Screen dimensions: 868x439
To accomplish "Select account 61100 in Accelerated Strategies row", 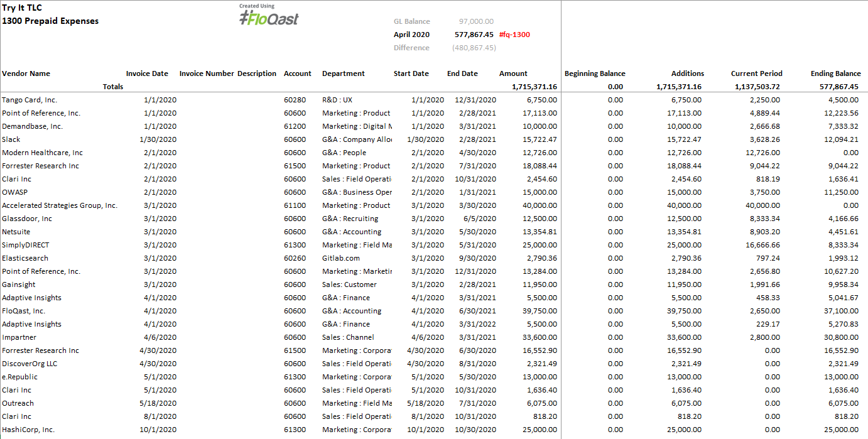I will point(295,205).
